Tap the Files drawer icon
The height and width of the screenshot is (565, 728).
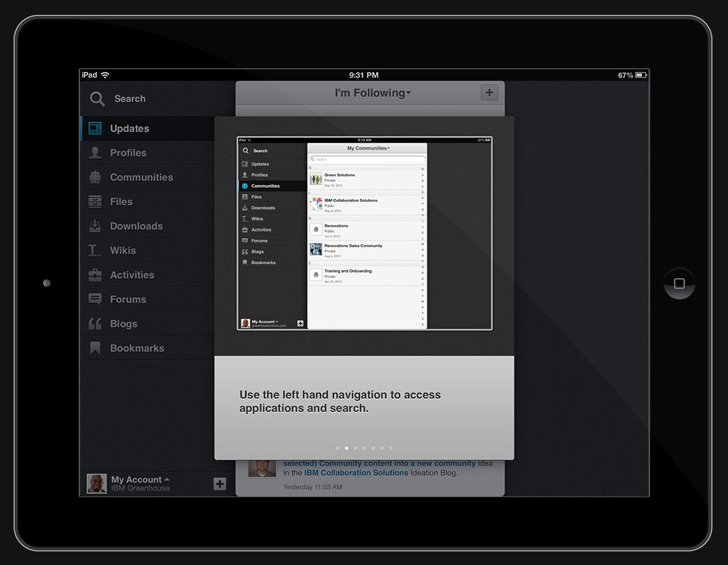pyautogui.click(x=95, y=201)
